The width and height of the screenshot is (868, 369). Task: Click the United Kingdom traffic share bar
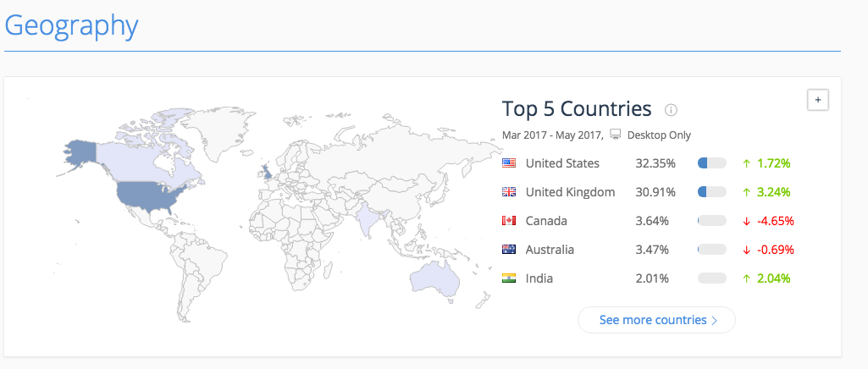(x=712, y=192)
